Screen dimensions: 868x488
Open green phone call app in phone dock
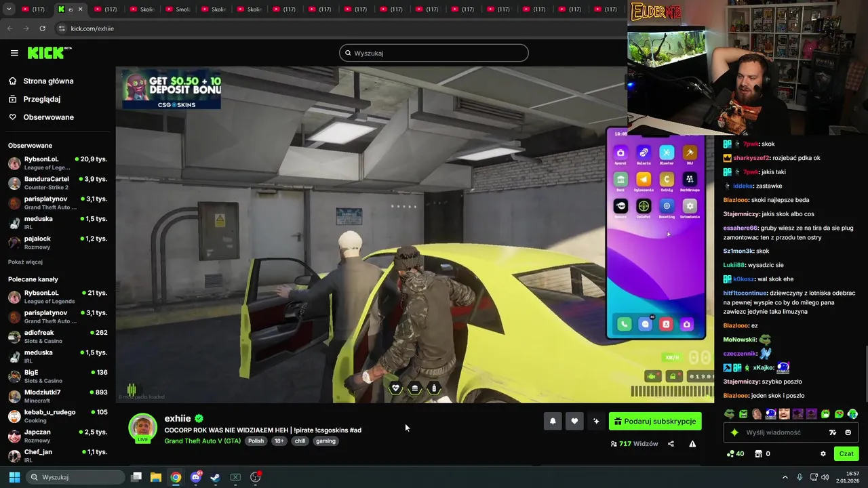tap(624, 325)
